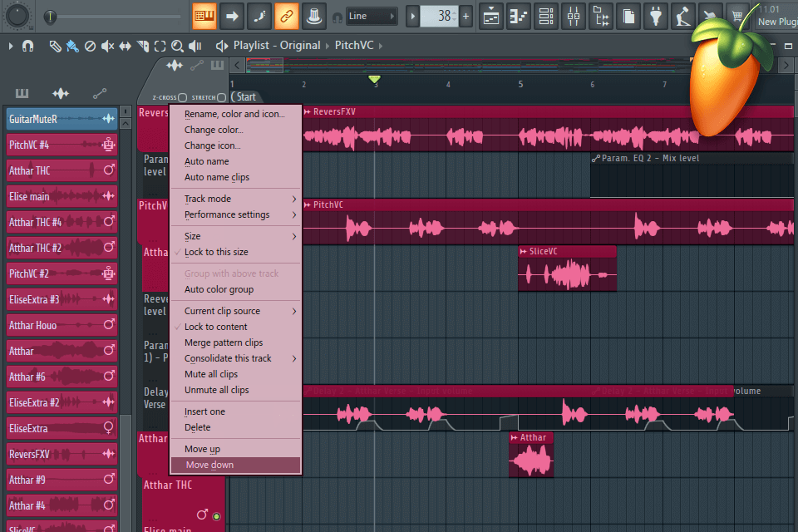
Task: Select the Playback speaker tool
Action: 195,47
